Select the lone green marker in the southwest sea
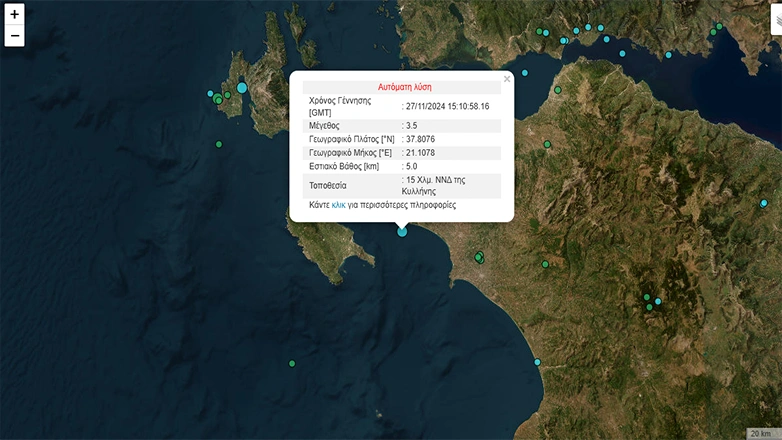Viewport: 782px width, 440px height. click(292, 363)
